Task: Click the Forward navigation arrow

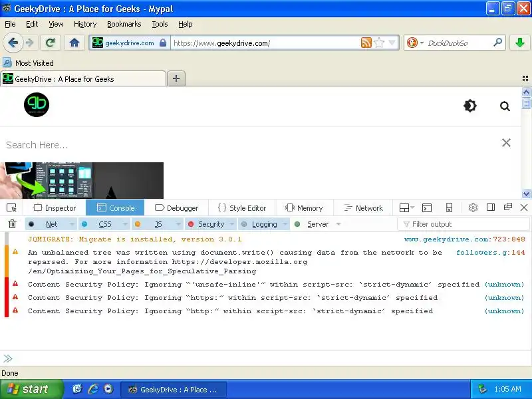Action: (30, 43)
